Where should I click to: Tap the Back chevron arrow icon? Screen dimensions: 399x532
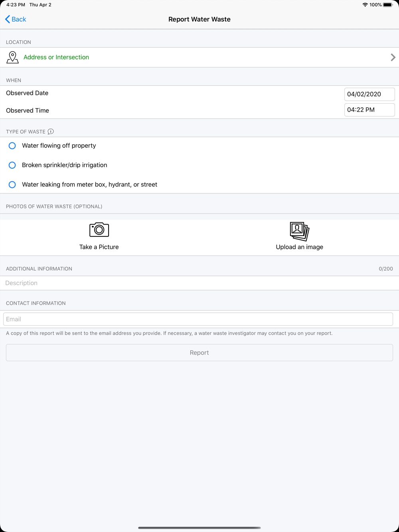point(8,19)
